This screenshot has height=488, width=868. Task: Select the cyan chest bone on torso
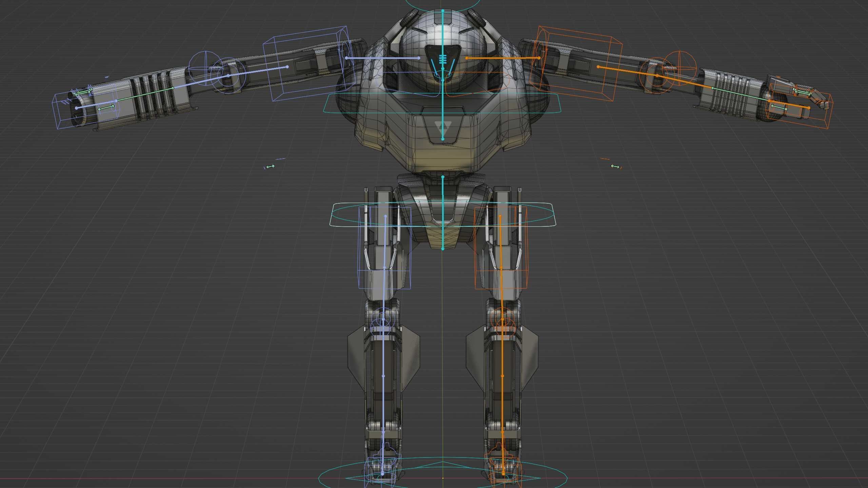click(x=443, y=109)
